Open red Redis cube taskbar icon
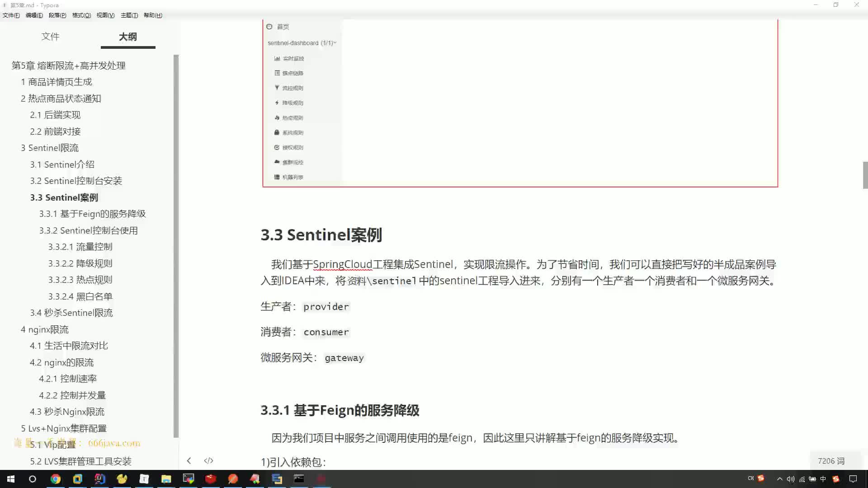The width and height of the screenshot is (868, 488). click(x=211, y=479)
